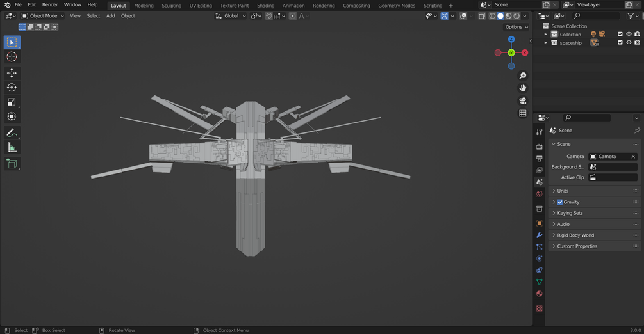Viewport: 644px width, 334px height.
Task: Open the Object properties tab
Action: 540,223
